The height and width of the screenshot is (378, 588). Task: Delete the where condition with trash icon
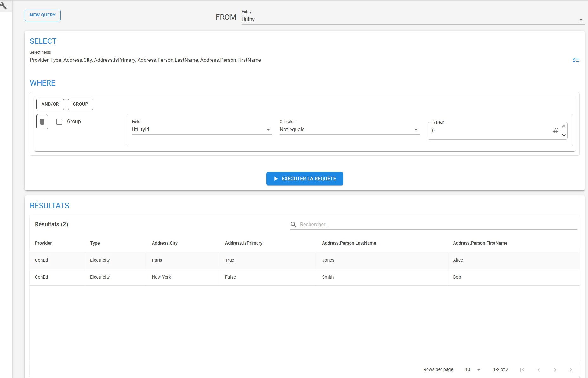(x=42, y=122)
